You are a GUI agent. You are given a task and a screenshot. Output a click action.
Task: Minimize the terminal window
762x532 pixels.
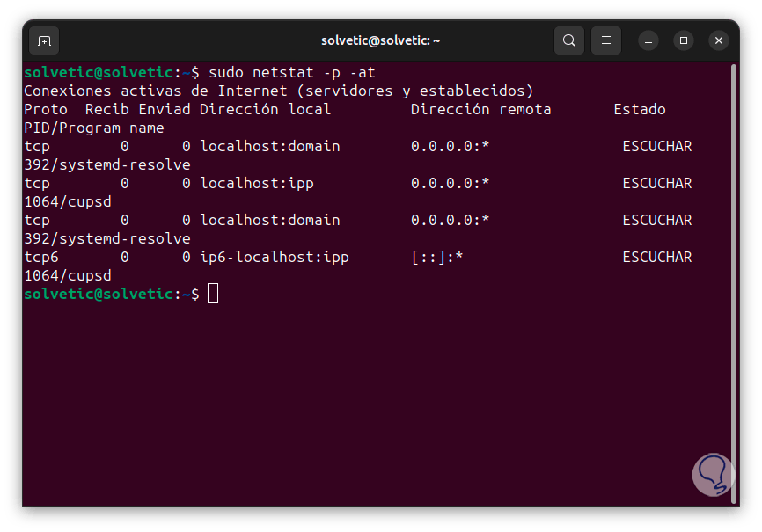pos(648,40)
